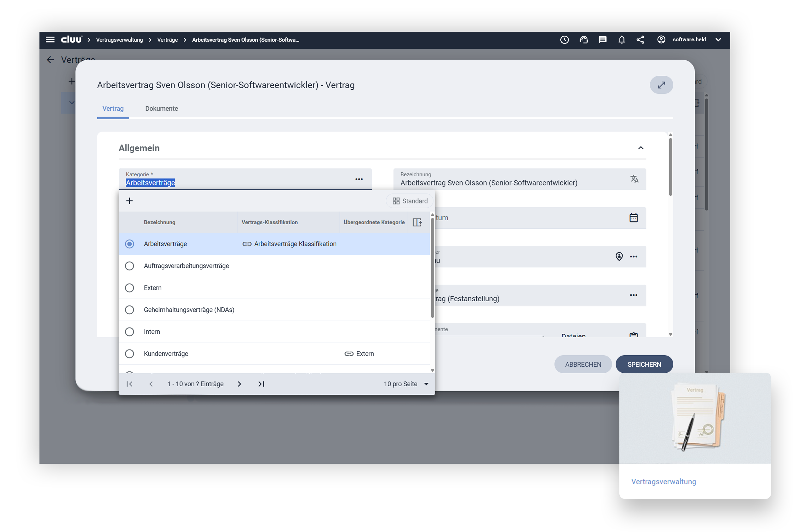Click the support headset icon
The image size is (793, 532).
(x=584, y=40)
